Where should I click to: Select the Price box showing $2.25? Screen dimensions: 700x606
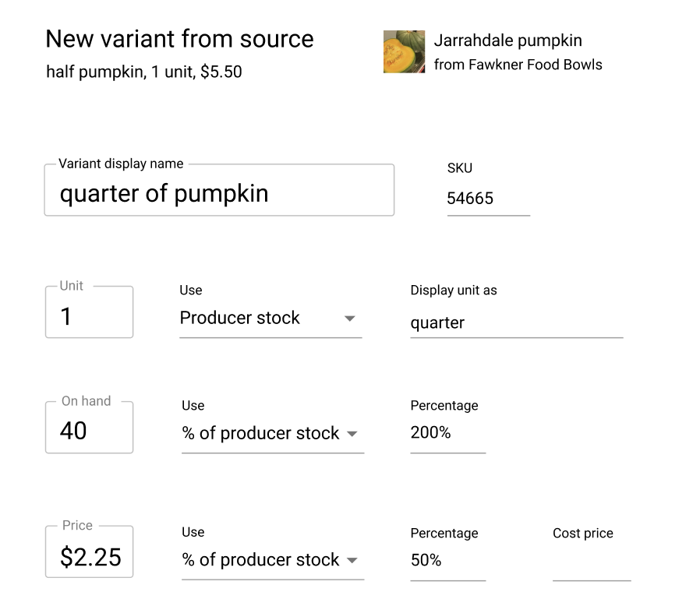[x=90, y=556]
